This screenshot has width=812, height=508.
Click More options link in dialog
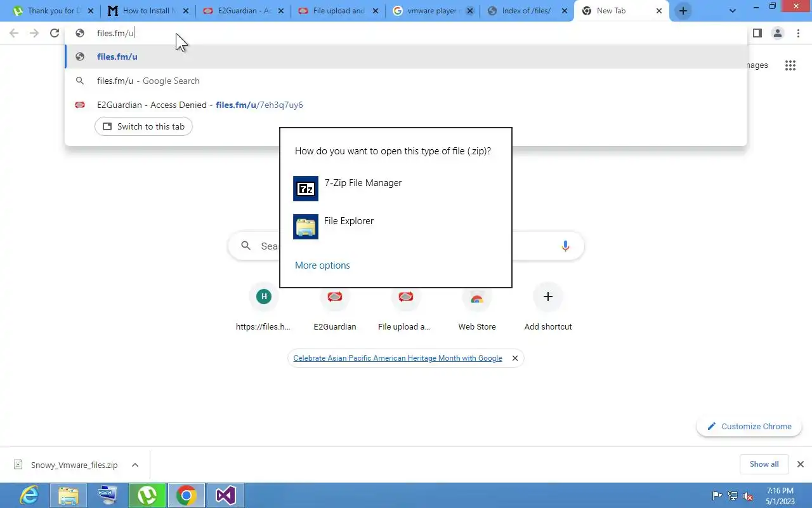coord(322,265)
